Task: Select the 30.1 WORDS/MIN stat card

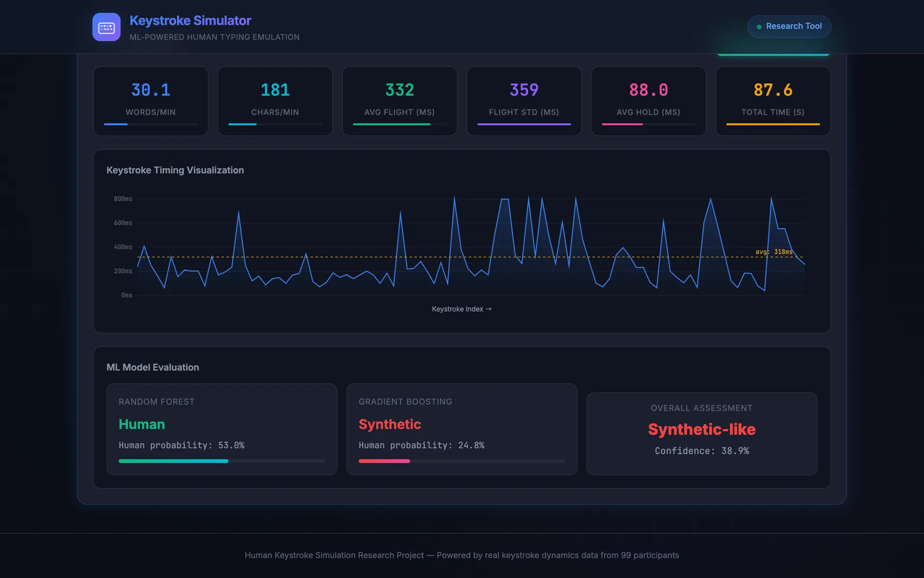Action: (150, 101)
